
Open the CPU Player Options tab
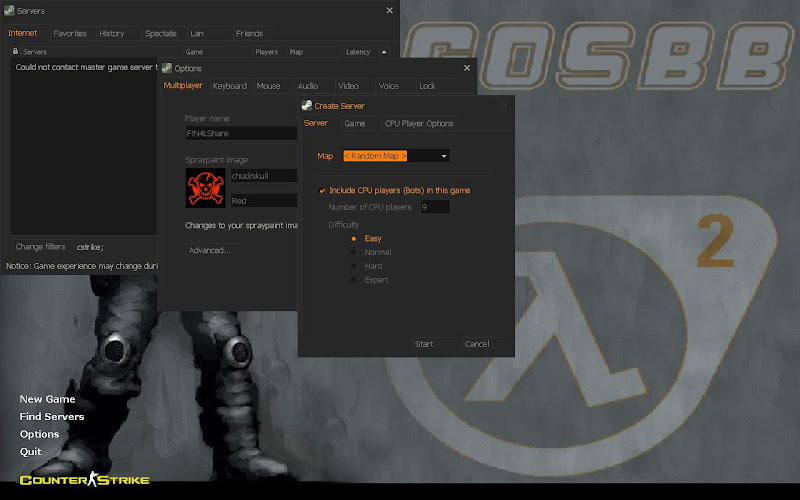pyautogui.click(x=419, y=123)
